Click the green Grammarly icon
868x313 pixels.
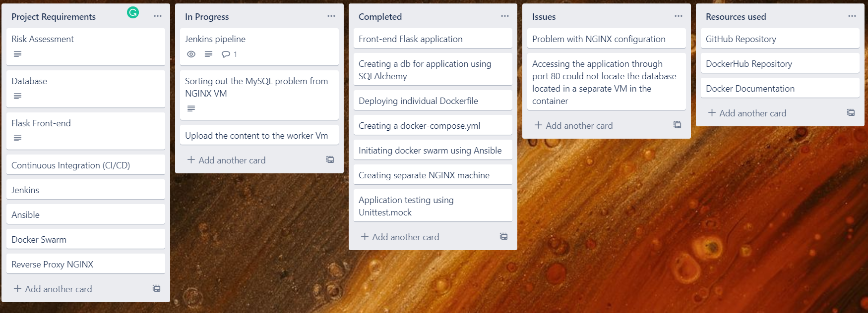pyautogui.click(x=133, y=12)
